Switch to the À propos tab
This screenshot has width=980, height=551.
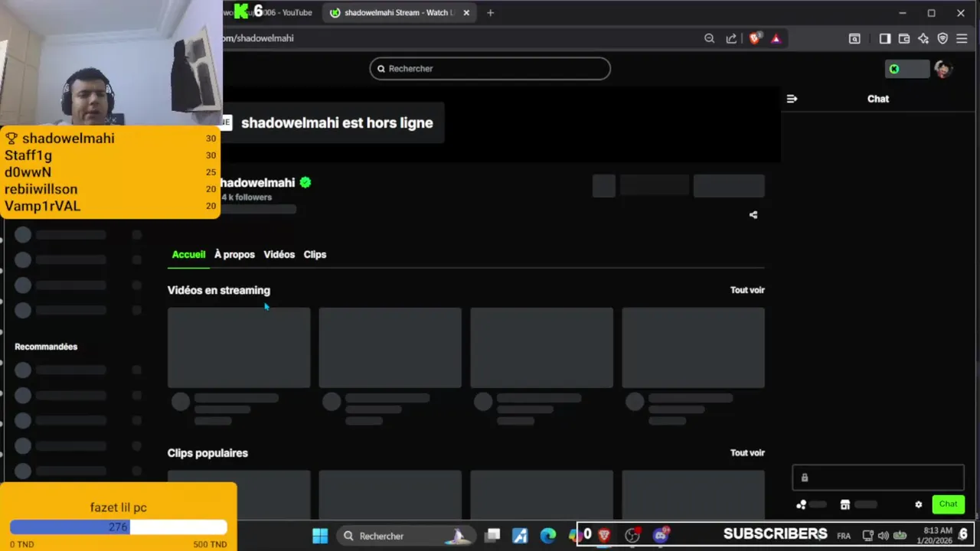pyautogui.click(x=234, y=255)
